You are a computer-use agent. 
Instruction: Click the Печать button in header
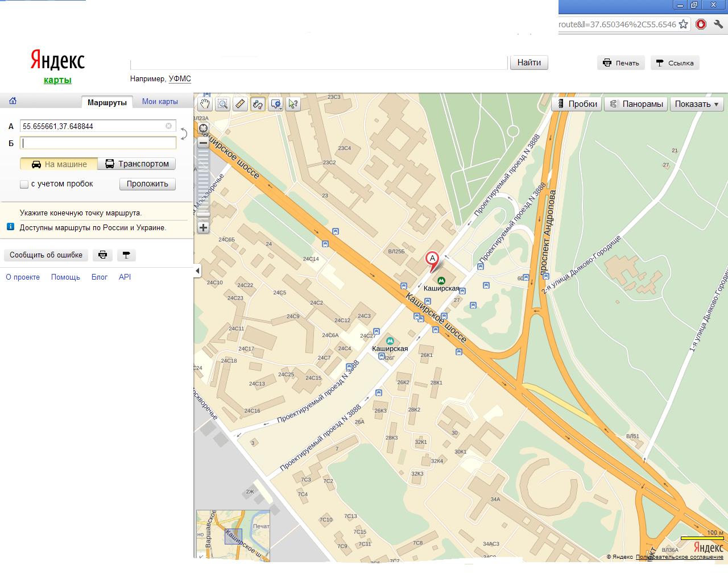(621, 63)
